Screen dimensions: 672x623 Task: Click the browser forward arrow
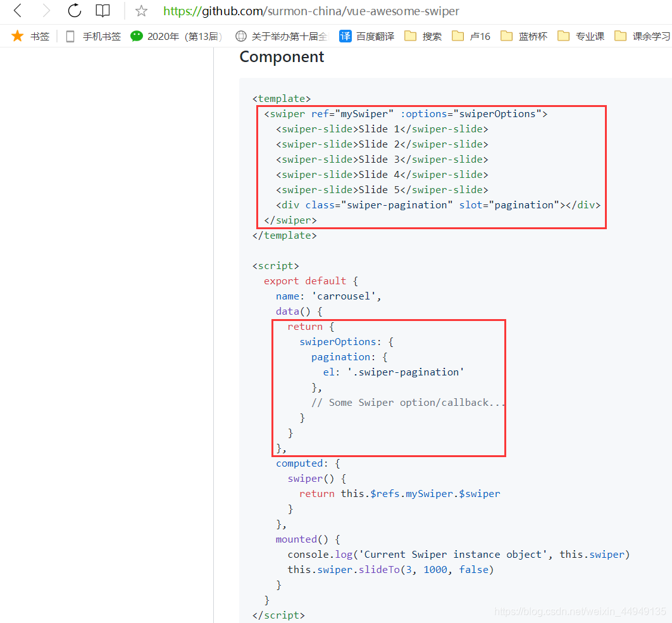click(46, 10)
